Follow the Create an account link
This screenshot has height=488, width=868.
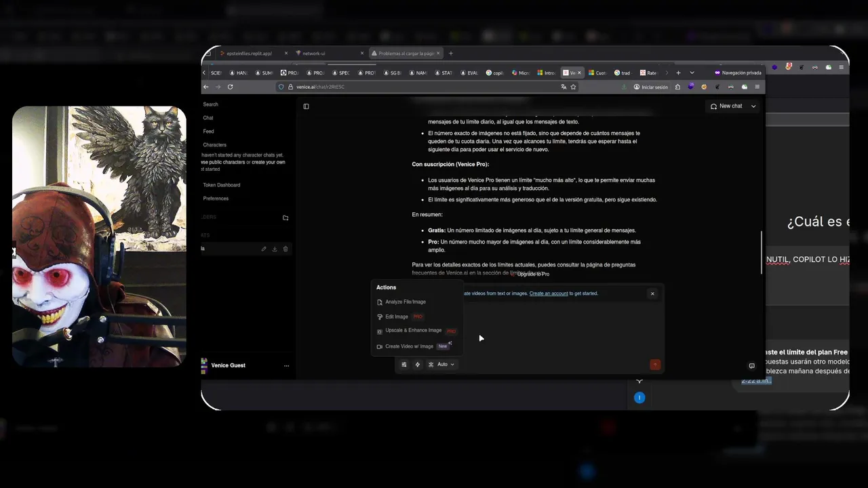(549, 293)
